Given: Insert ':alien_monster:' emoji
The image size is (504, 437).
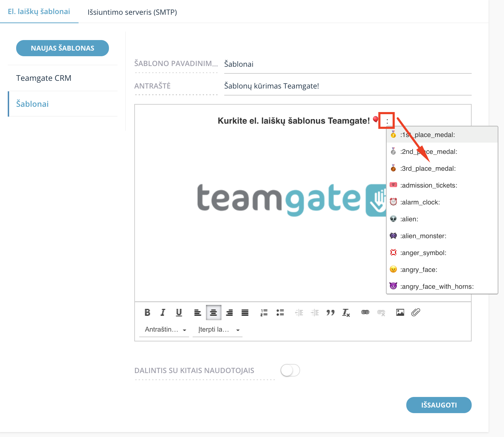Looking at the screenshot, I should point(442,236).
